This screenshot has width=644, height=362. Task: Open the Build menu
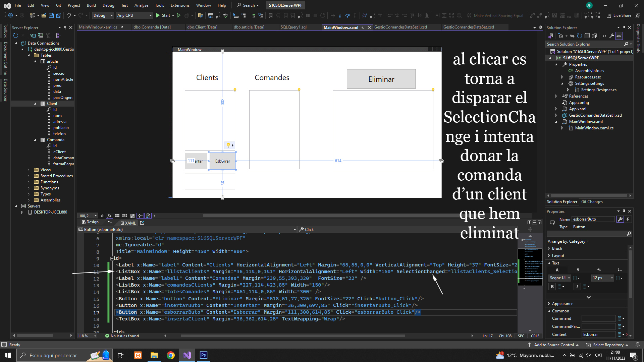[91, 5]
